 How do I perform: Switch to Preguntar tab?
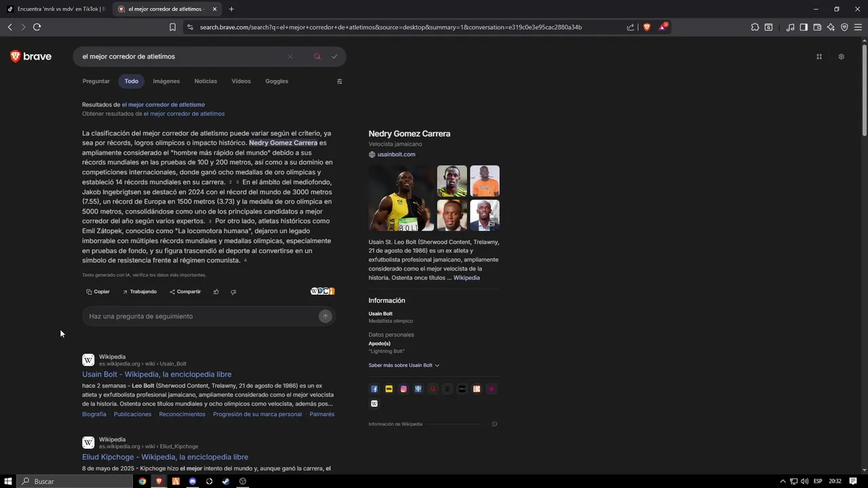pyautogui.click(x=96, y=81)
